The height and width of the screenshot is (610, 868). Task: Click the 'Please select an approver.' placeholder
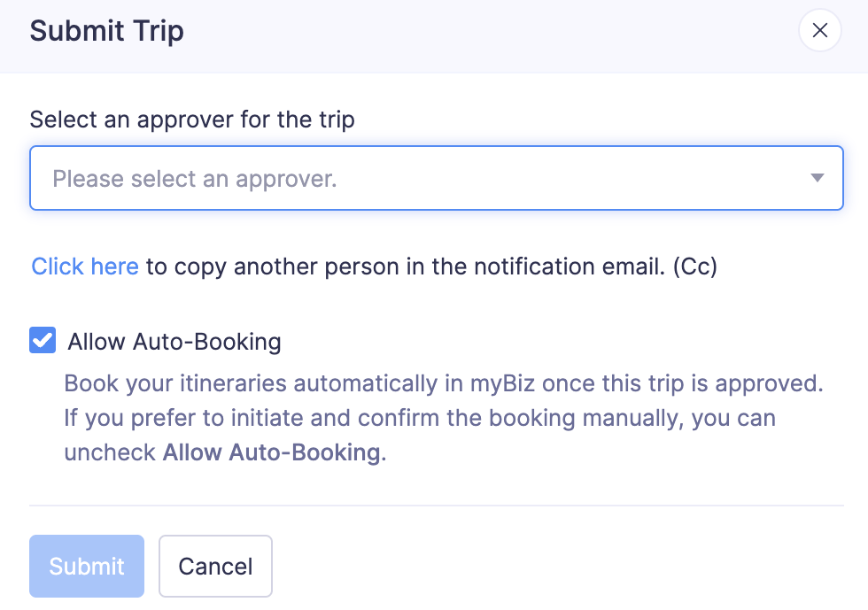(x=195, y=179)
